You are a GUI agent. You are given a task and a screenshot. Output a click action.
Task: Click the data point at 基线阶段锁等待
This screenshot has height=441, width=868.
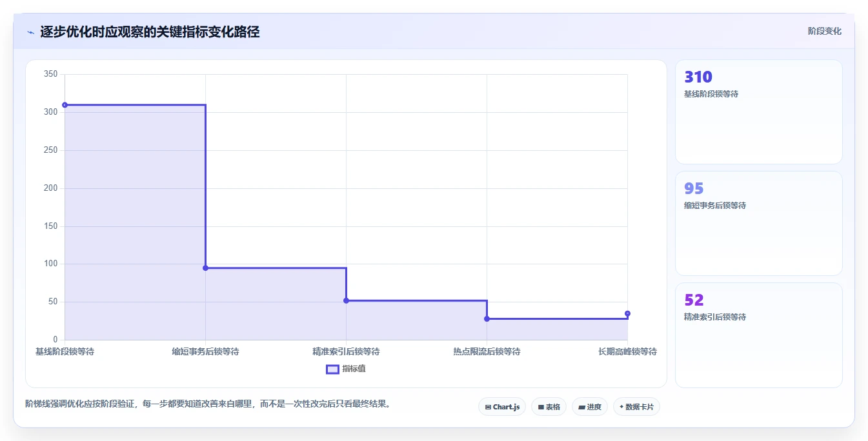click(x=65, y=105)
